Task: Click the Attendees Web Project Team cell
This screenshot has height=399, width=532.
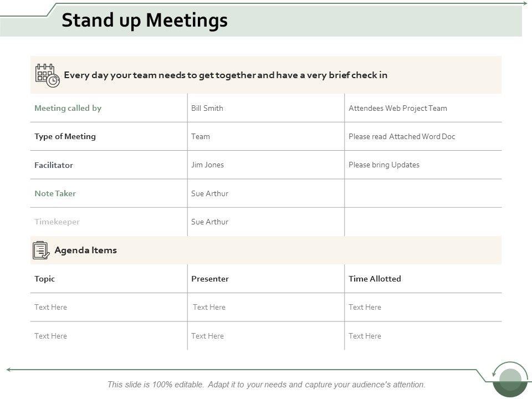Action: tap(397, 108)
